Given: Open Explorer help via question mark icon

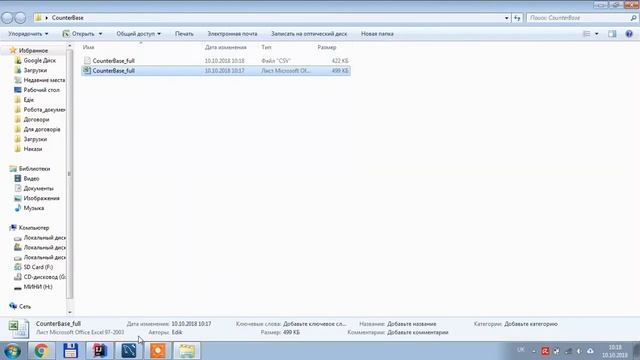Looking at the screenshot, I should point(629,34).
